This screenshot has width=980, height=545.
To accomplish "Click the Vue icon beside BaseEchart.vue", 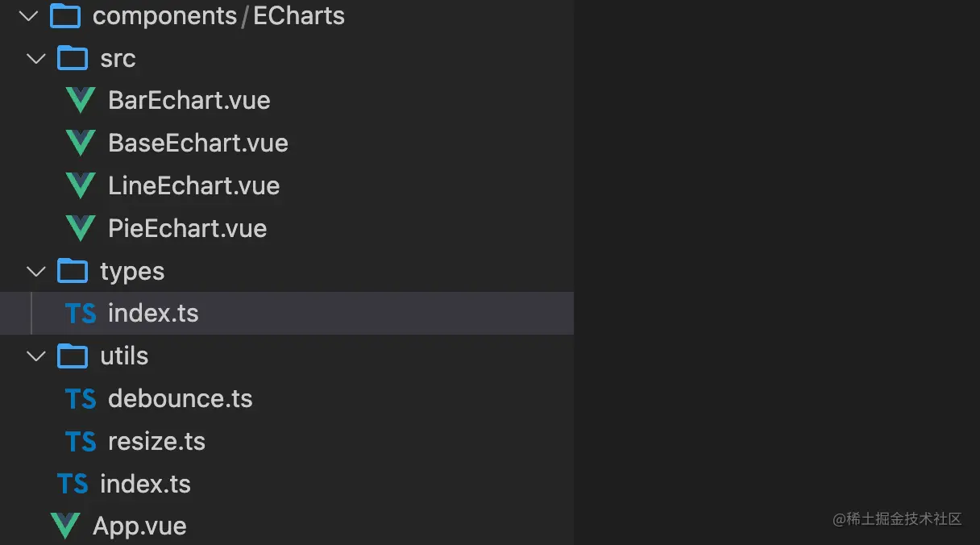I will 81,144.
